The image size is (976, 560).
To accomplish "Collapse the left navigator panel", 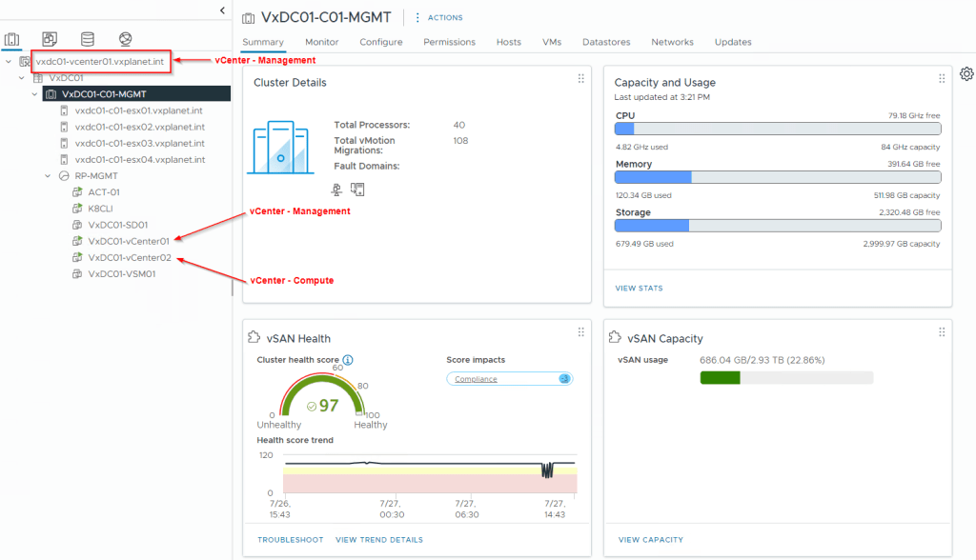I will (x=222, y=10).
